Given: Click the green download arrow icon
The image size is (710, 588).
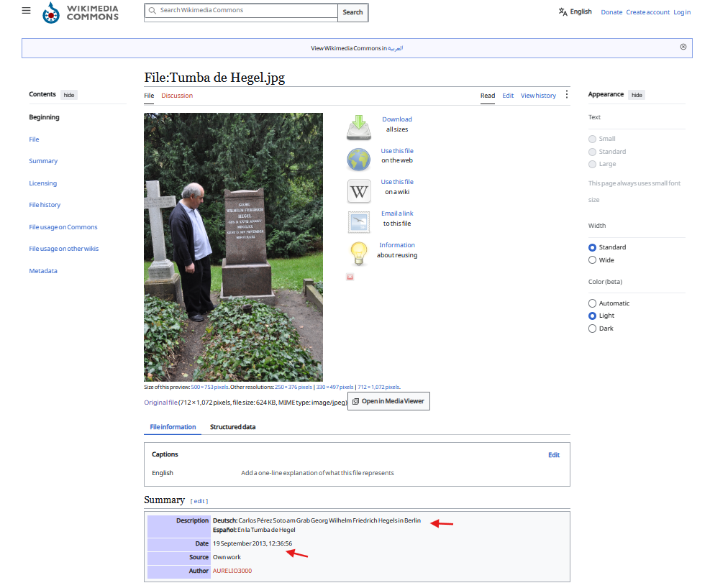Looking at the screenshot, I should 359,127.
